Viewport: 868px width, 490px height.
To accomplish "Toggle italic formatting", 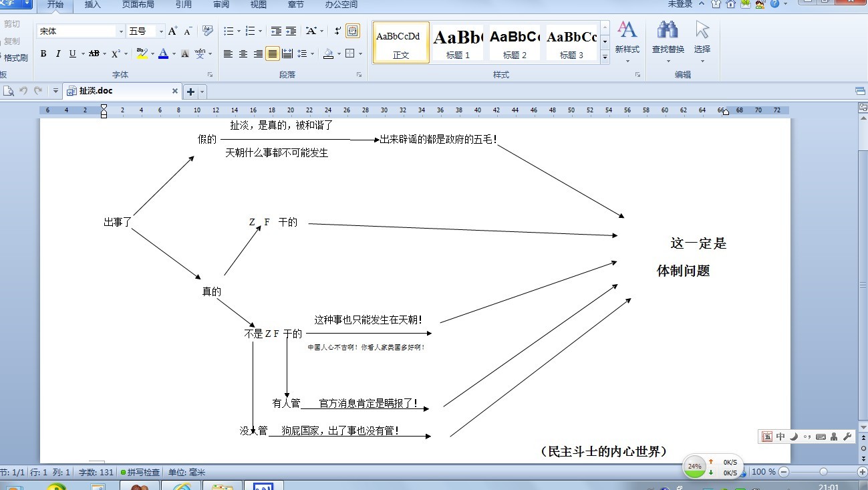I will click(58, 54).
